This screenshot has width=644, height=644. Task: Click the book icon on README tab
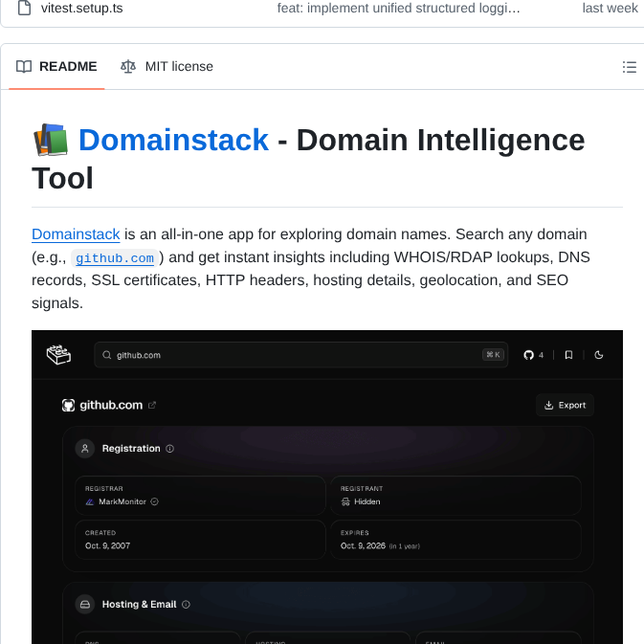(24, 67)
